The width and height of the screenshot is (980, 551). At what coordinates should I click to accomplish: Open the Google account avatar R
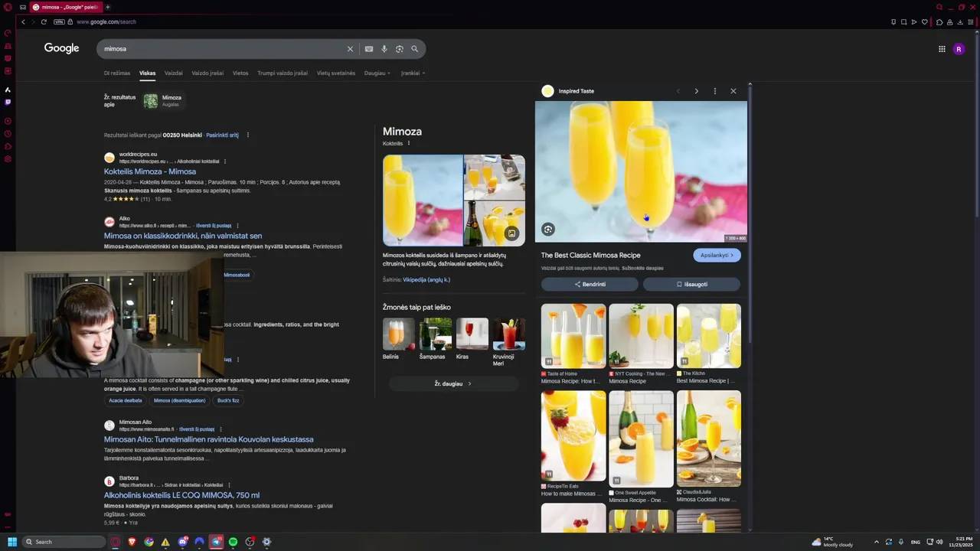[x=959, y=49]
